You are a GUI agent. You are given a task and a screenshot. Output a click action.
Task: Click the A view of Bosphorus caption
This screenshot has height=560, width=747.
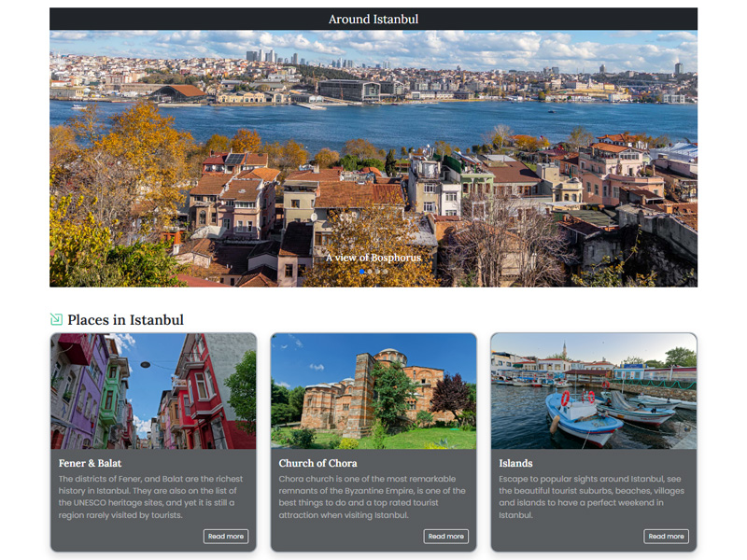[373, 258]
